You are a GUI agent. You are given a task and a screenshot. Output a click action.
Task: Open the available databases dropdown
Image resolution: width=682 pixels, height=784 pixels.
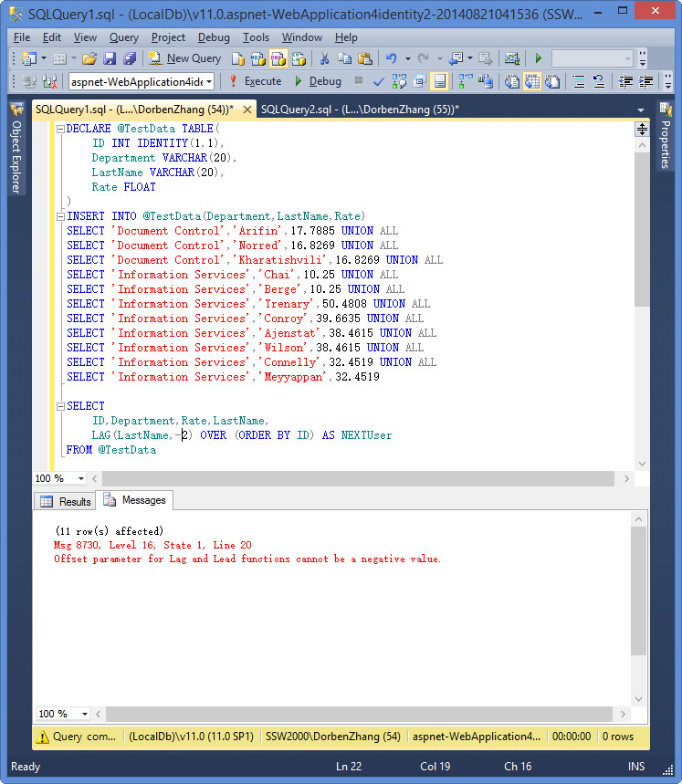209,81
